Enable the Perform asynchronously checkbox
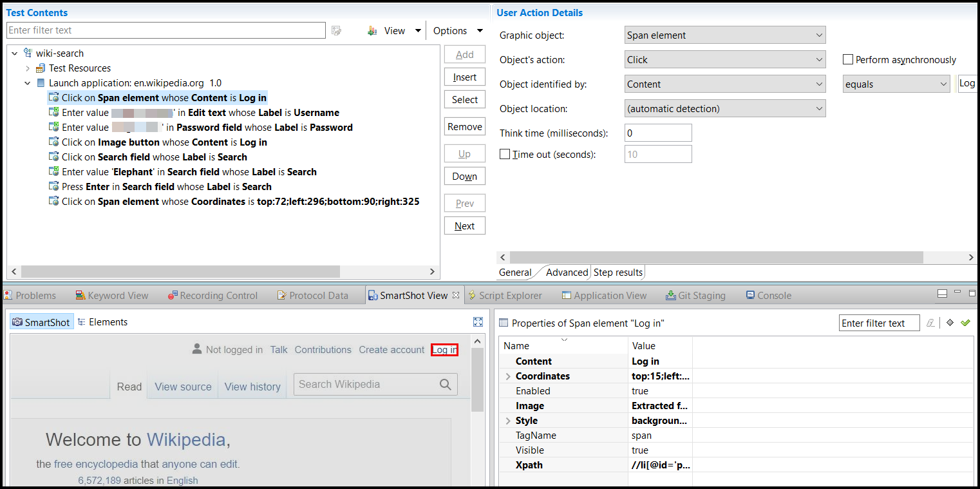The width and height of the screenshot is (980, 489). [x=848, y=59]
